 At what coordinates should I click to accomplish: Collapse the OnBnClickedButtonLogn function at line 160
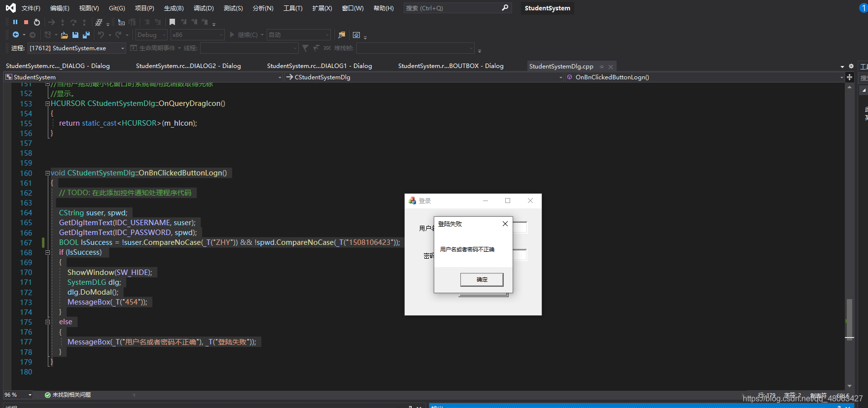48,173
